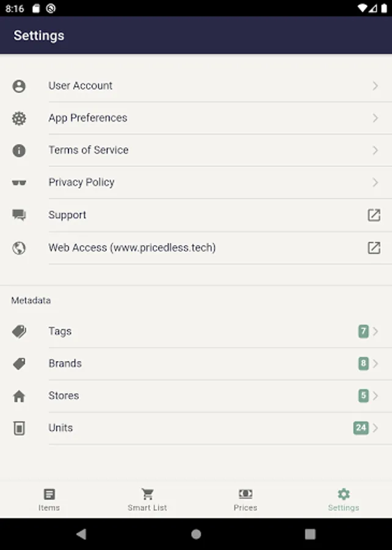Open Web Access (www.pricedless.tech) link
This screenshot has height=550, width=392.
(x=132, y=248)
